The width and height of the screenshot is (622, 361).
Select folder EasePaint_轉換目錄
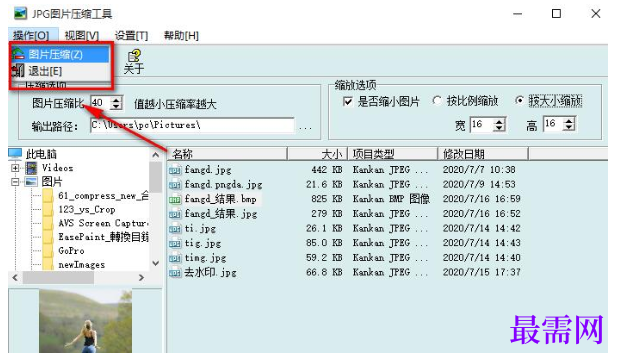pyautogui.click(x=103, y=237)
